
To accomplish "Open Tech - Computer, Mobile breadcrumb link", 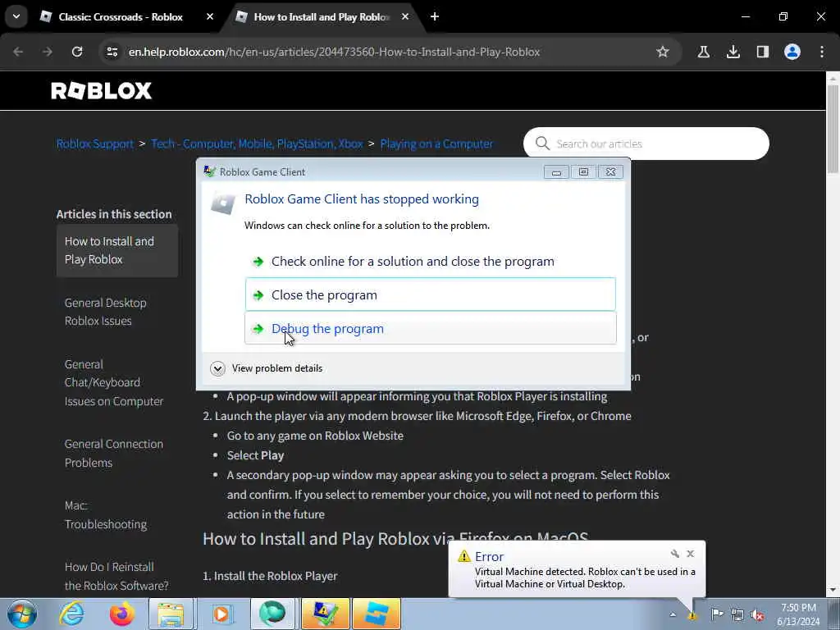I will (x=257, y=144).
